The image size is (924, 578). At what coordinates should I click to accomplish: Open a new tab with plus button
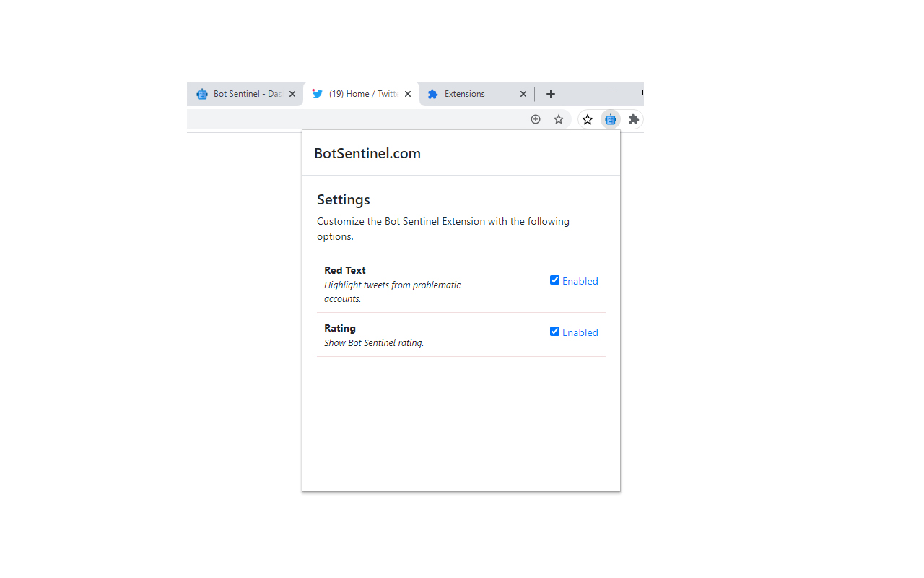pos(551,94)
